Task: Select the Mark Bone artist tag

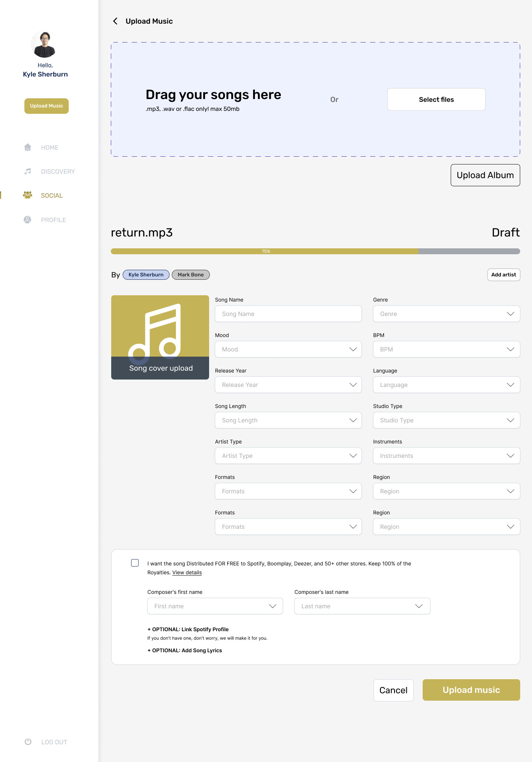Action: [191, 275]
